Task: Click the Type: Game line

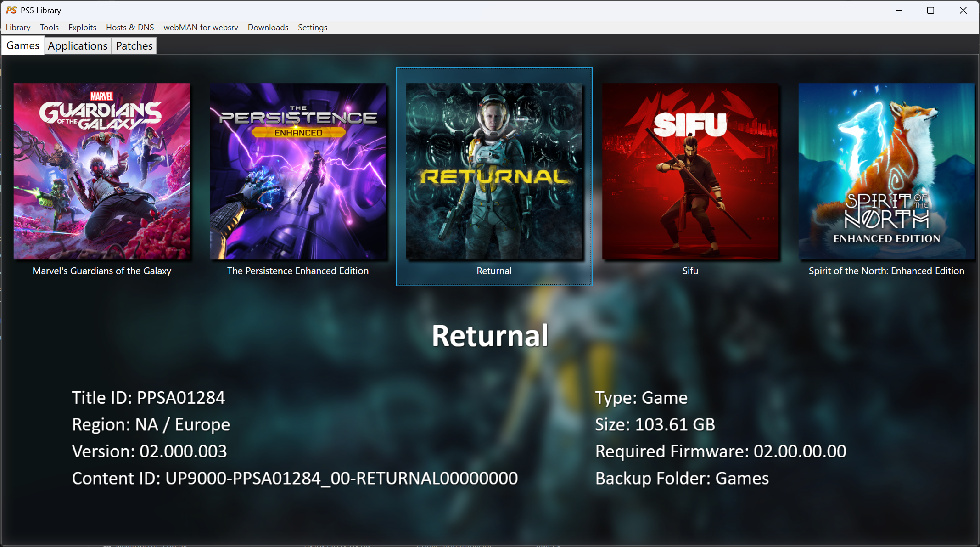Action: 641,398
